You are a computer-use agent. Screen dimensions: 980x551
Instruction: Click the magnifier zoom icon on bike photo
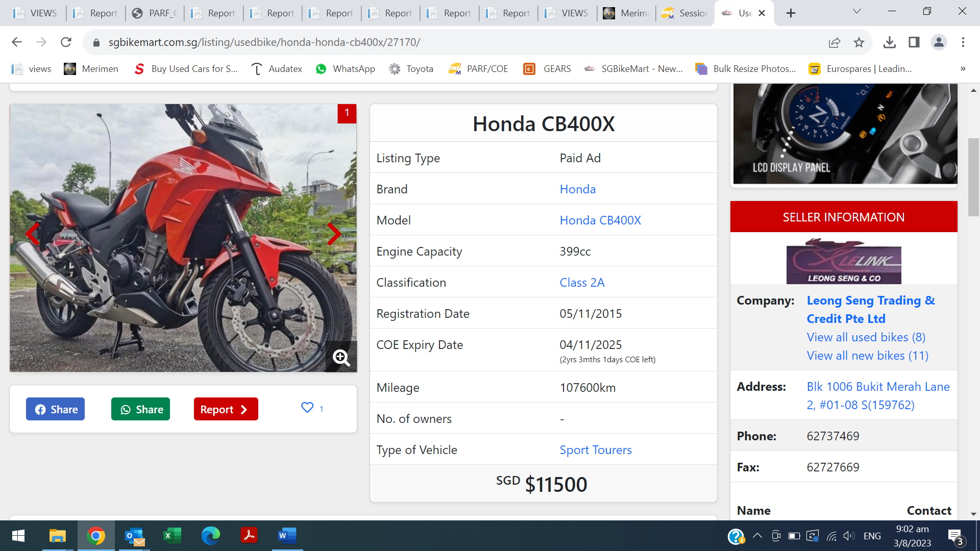click(x=341, y=358)
